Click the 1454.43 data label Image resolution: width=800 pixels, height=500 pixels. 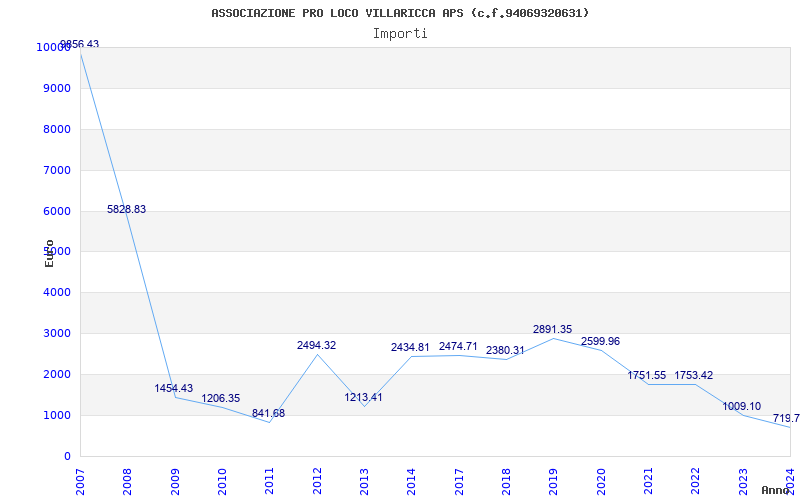[x=174, y=388]
